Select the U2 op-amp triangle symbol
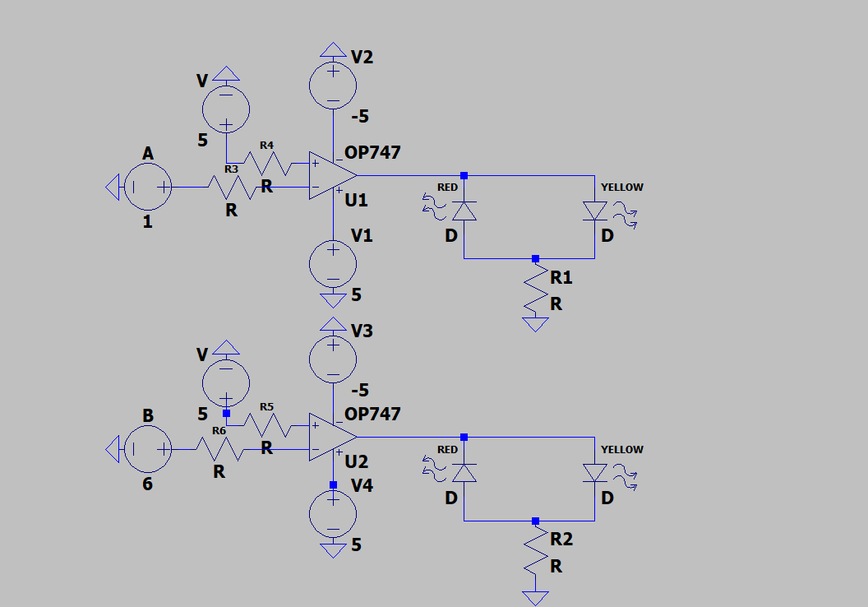Viewport: 868px width, 607px height. 332,437
